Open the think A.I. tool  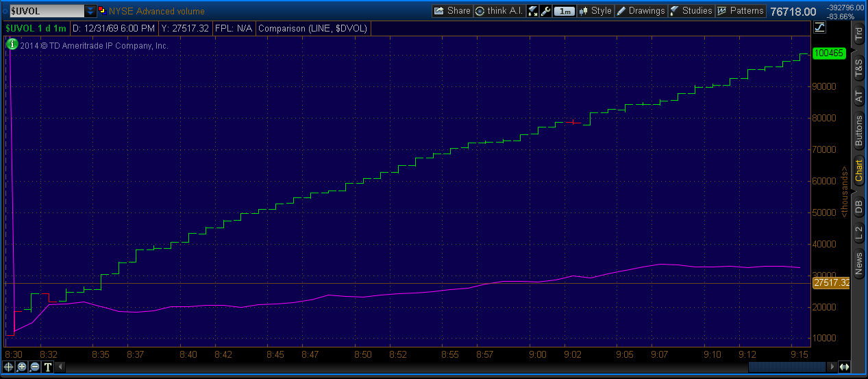click(x=499, y=11)
